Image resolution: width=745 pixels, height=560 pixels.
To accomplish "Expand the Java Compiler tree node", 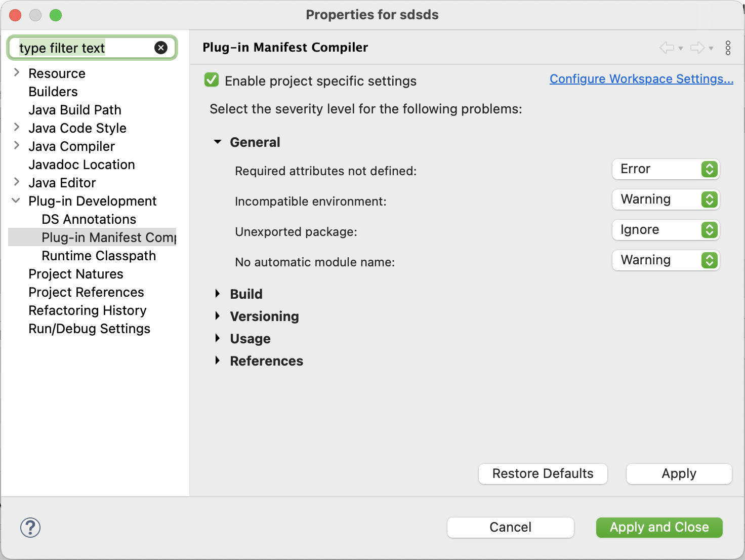I will point(16,146).
